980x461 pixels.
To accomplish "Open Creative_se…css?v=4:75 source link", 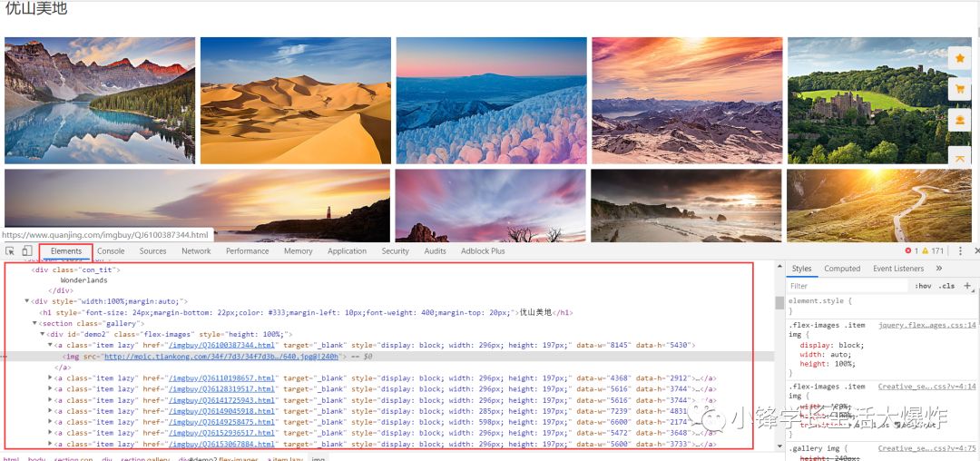I will (926, 448).
